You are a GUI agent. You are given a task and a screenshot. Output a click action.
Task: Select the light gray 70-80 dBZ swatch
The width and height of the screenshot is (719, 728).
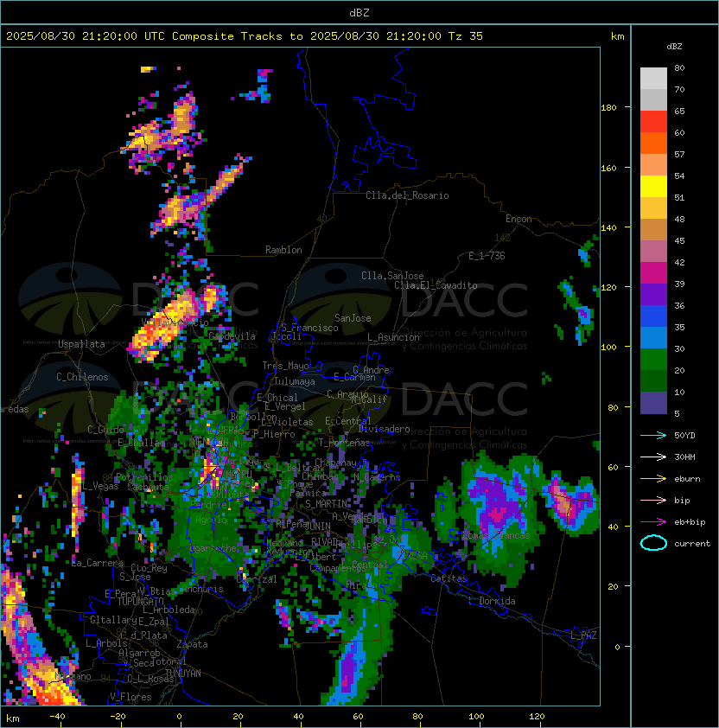(x=653, y=79)
